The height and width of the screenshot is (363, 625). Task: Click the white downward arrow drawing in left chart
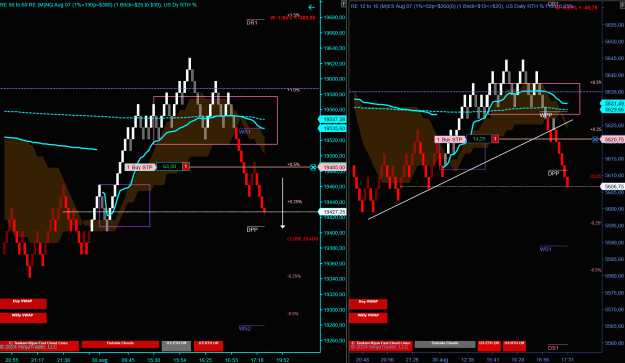coord(283,203)
